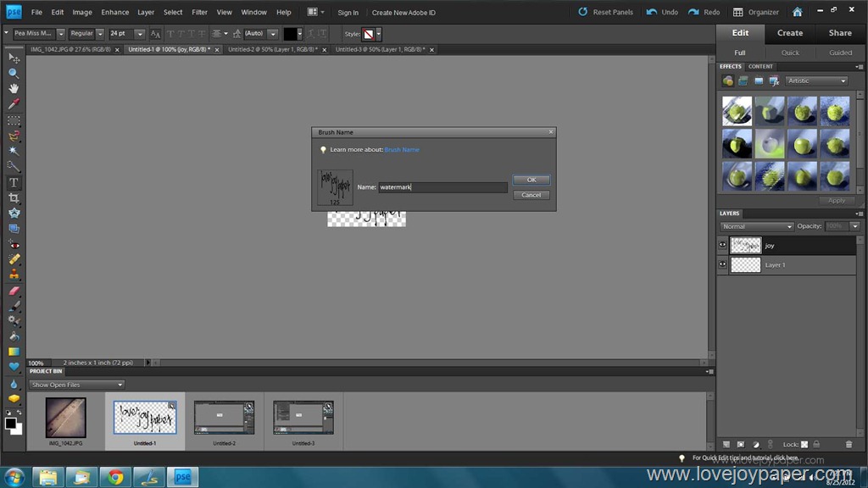Select the Move tool
Image resolution: width=868 pixels, height=488 pixels.
coord(14,58)
